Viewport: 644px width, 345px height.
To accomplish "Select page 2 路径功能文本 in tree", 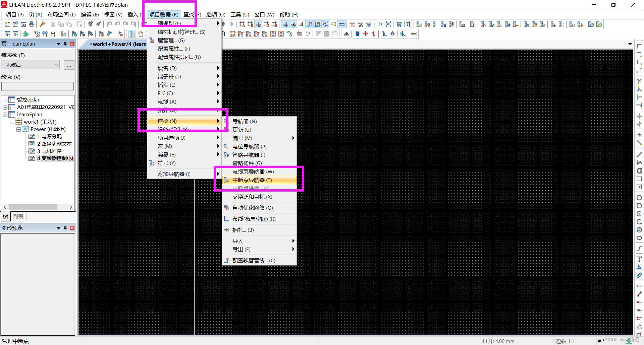I will click(54, 144).
